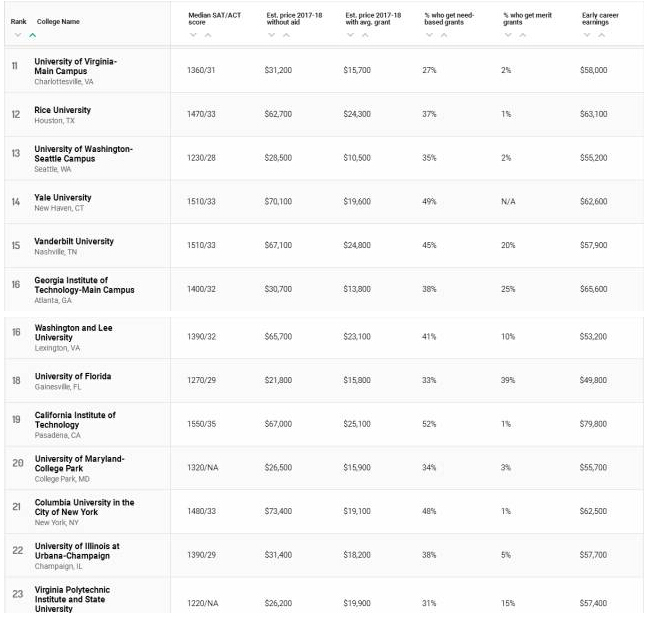
Task: Sort price with avg. grant descending
Action: [x=350, y=35]
